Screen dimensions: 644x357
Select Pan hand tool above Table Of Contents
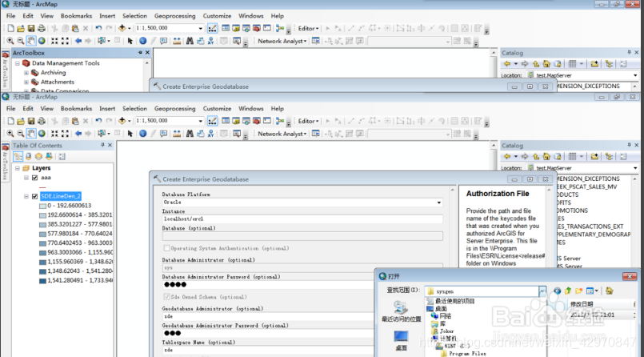click(x=31, y=134)
